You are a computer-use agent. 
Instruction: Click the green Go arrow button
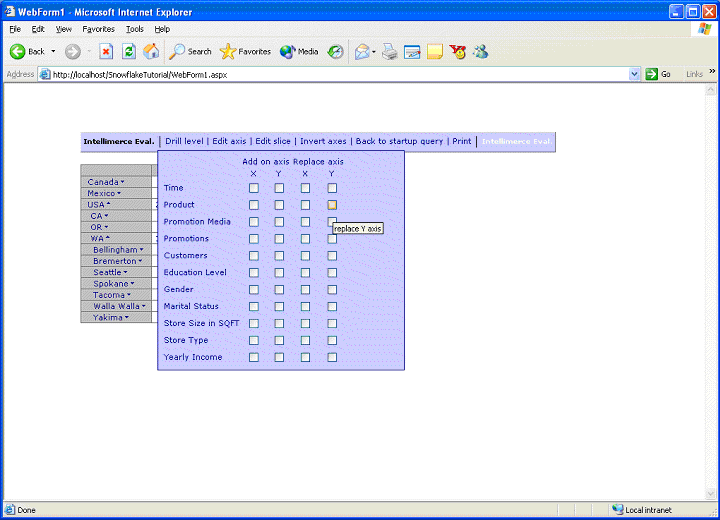(651, 74)
